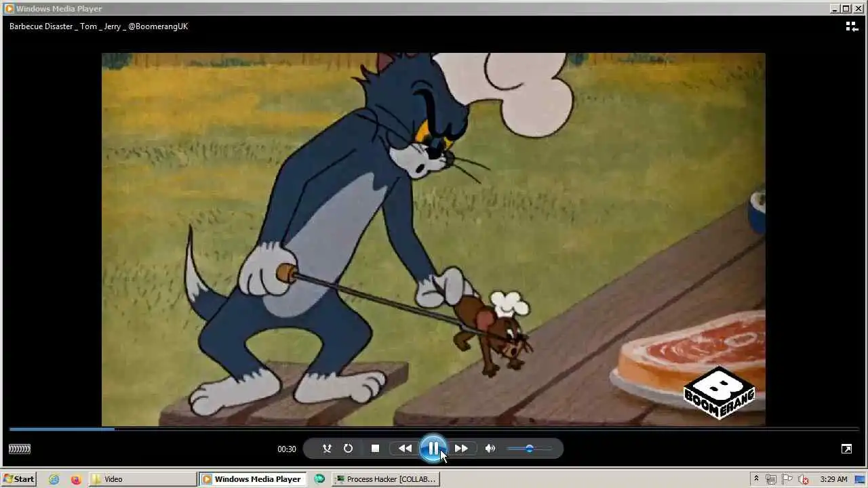Image resolution: width=868 pixels, height=488 pixels.
Task: Switch to Process Hacker taskbar button
Action: click(385, 479)
